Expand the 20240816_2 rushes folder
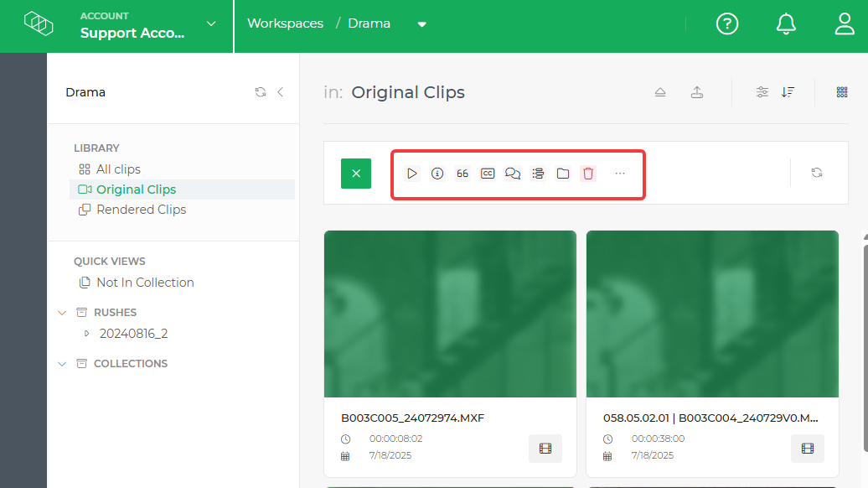 click(x=86, y=334)
